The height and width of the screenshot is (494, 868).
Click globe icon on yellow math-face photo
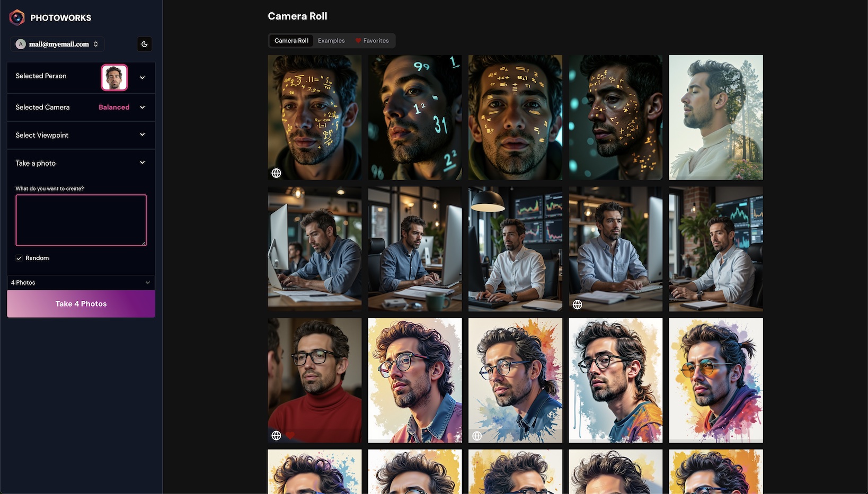276,173
